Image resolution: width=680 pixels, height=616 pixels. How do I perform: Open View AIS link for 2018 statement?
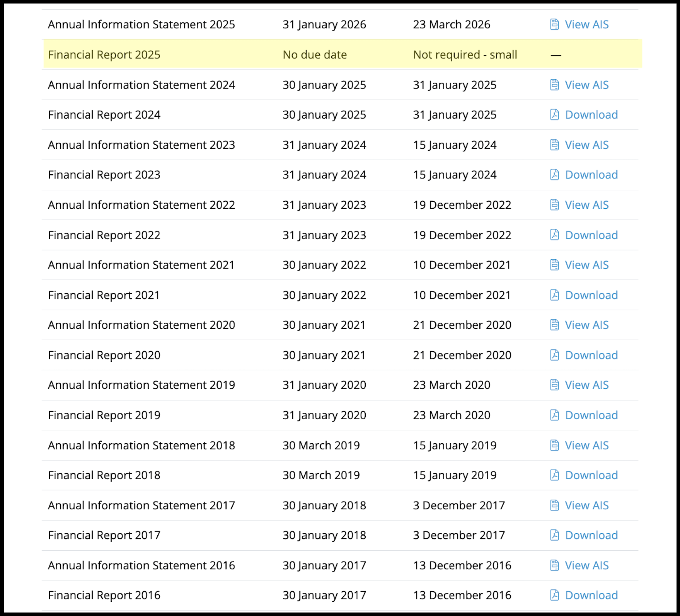click(x=586, y=445)
